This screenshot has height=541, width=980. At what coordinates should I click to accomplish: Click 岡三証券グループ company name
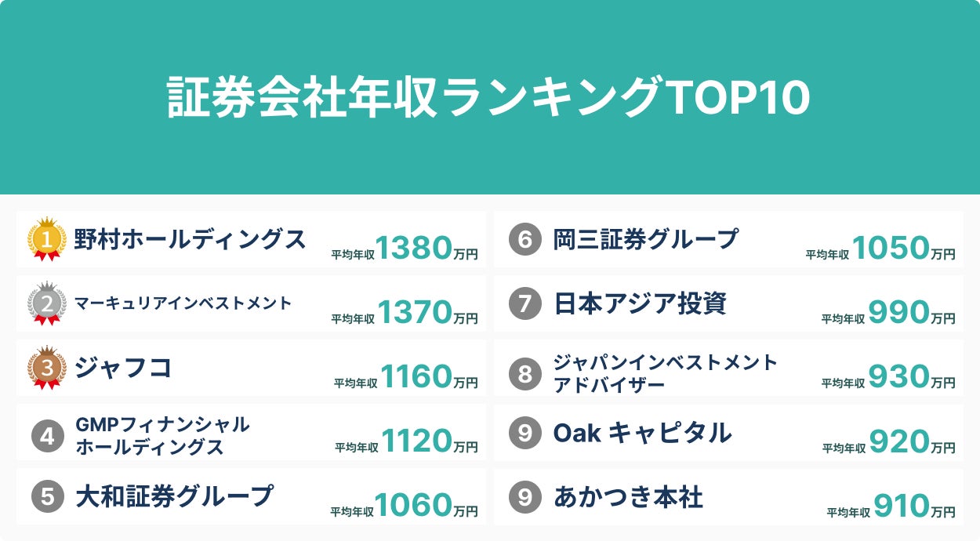pos(646,239)
